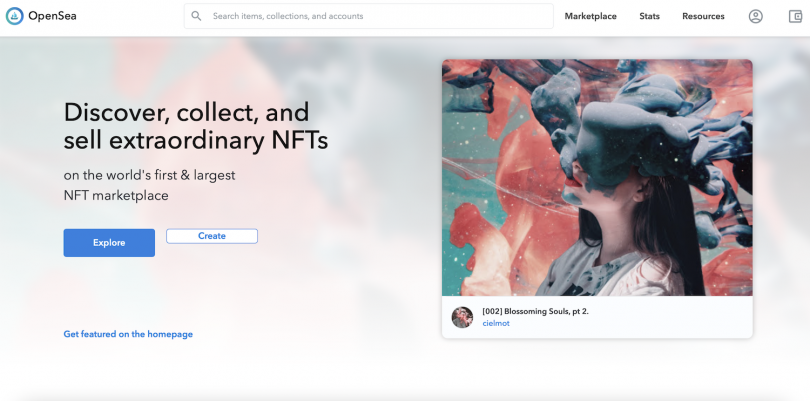Open the account profile icon
810x401 pixels.
[x=756, y=17]
